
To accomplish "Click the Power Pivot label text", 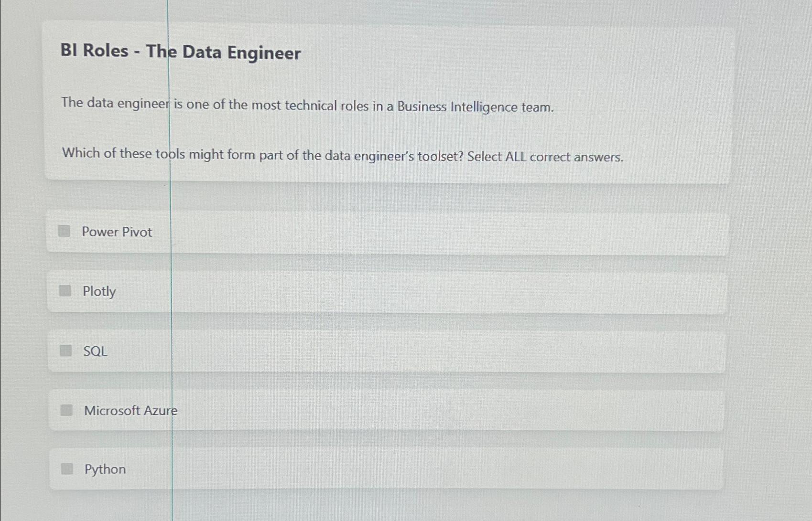I will tap(117, 232).
